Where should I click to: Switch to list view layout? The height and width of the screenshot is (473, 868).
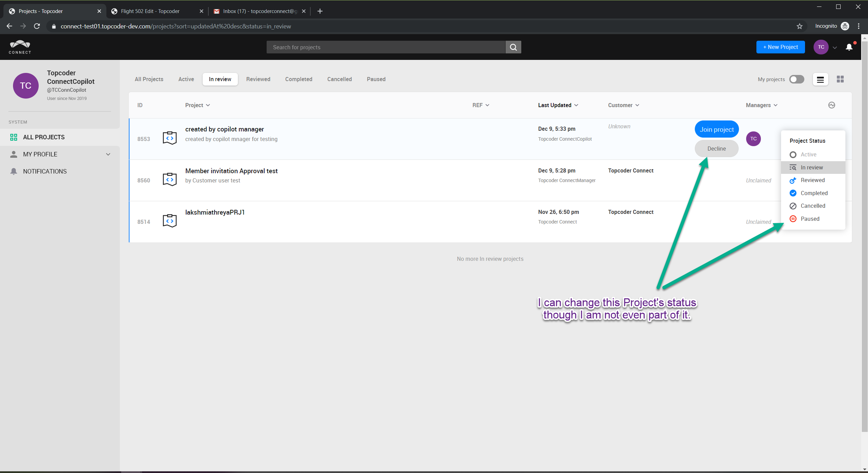(x=820, y=79)
